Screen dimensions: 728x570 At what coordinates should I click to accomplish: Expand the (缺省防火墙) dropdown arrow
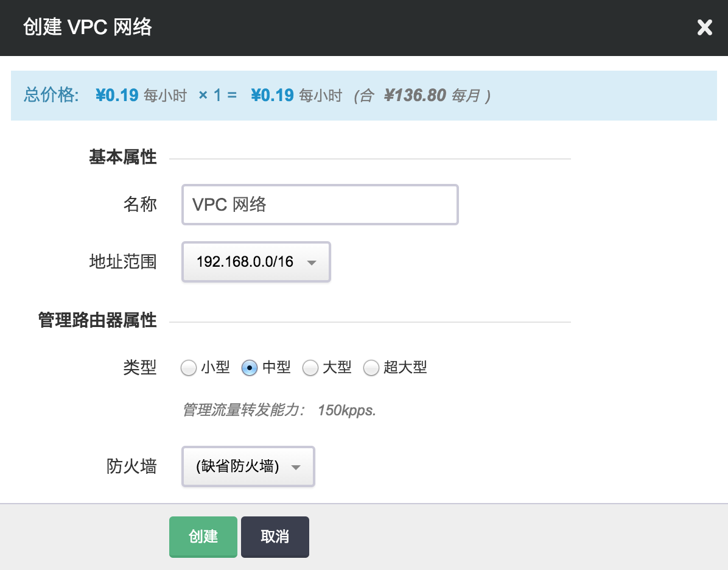point(295,466)
